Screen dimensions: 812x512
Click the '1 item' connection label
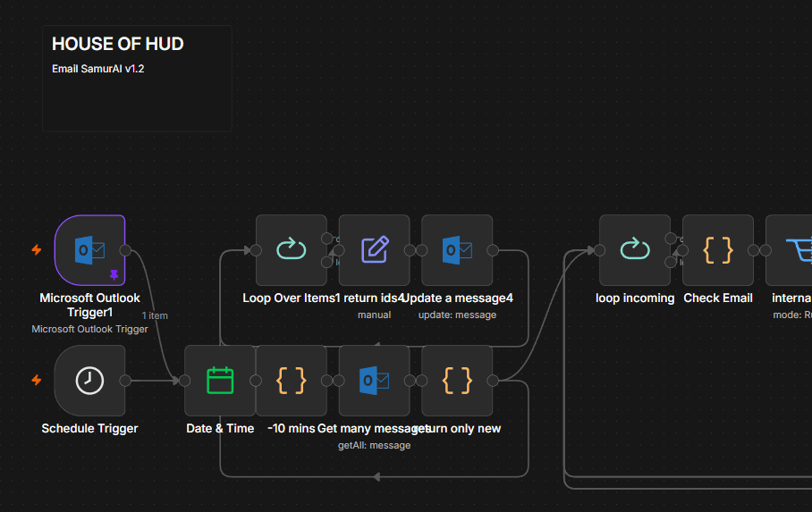tap(155, 315)
